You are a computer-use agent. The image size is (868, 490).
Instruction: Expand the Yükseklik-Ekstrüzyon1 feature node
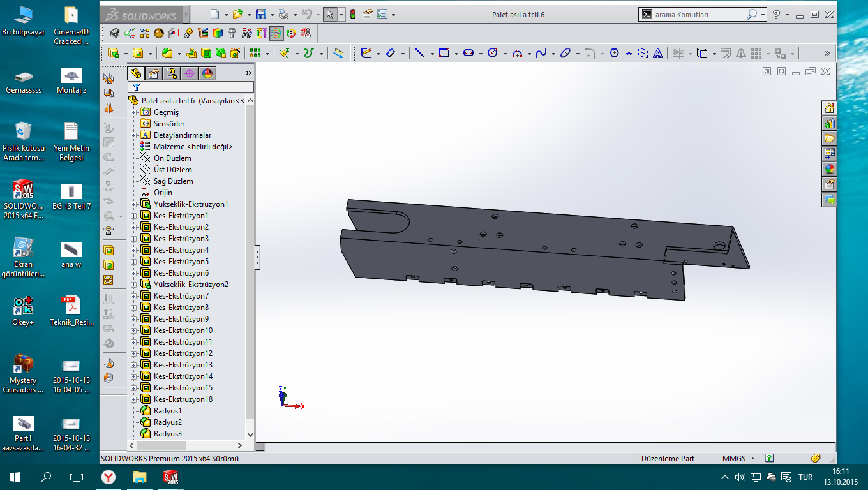pyautogui.click(x=134, y=204)
